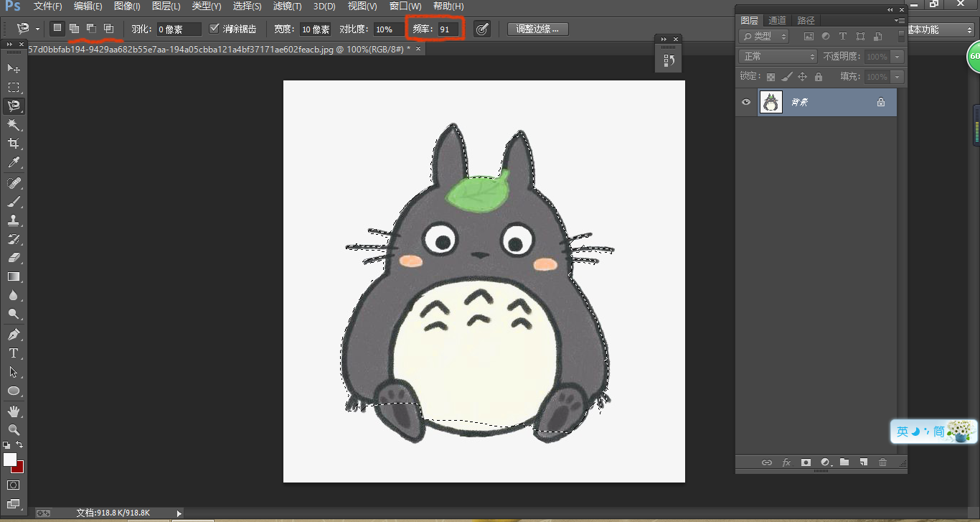The height and width of the screenshot is (522, 980).
Task: Collapse the Layers panel with double arrows
Action: click(x=890, y=9)
